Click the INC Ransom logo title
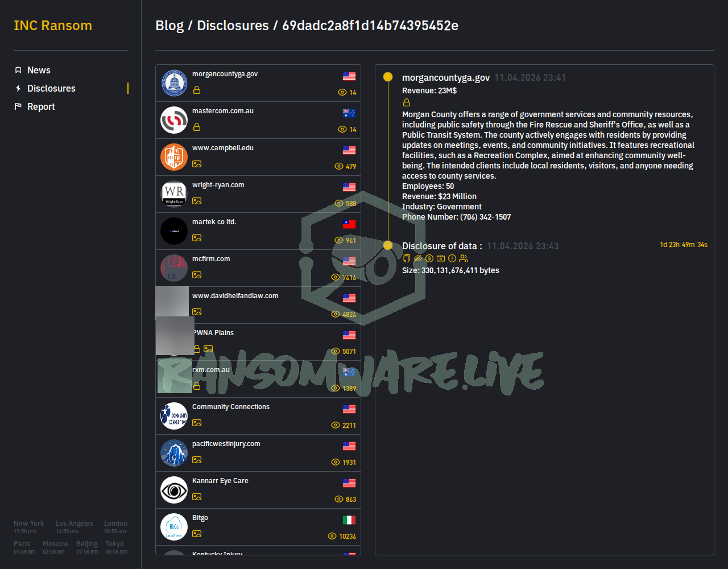The height and width of the screenshot is (569, 728). point(53,26)
